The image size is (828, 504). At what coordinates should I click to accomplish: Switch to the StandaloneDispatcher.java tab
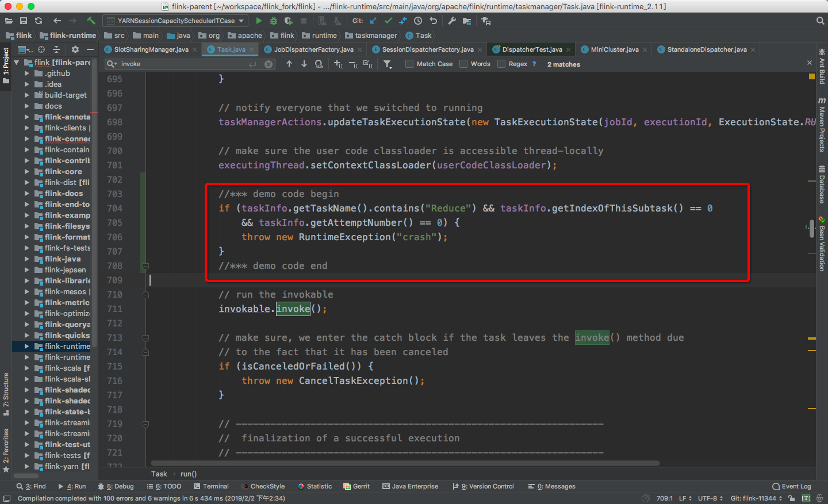707,49
